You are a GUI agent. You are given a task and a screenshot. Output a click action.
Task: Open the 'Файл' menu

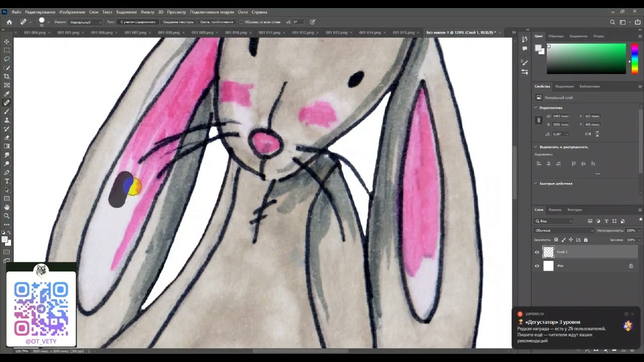[x=16, y=12]
